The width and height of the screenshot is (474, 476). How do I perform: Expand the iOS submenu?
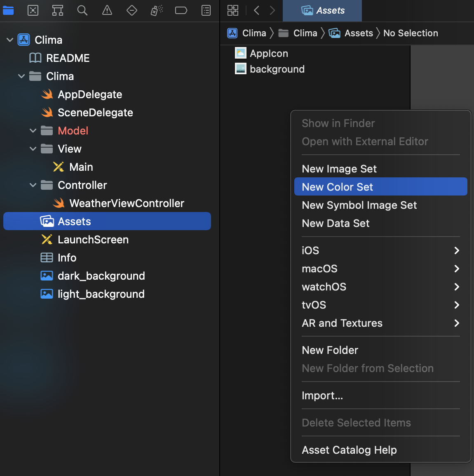(380, 250)
